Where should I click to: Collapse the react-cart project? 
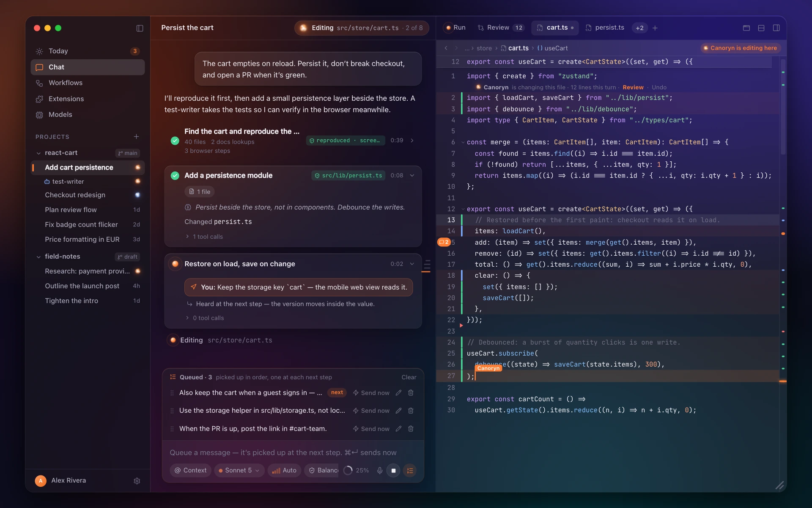(x=38, y=153)
